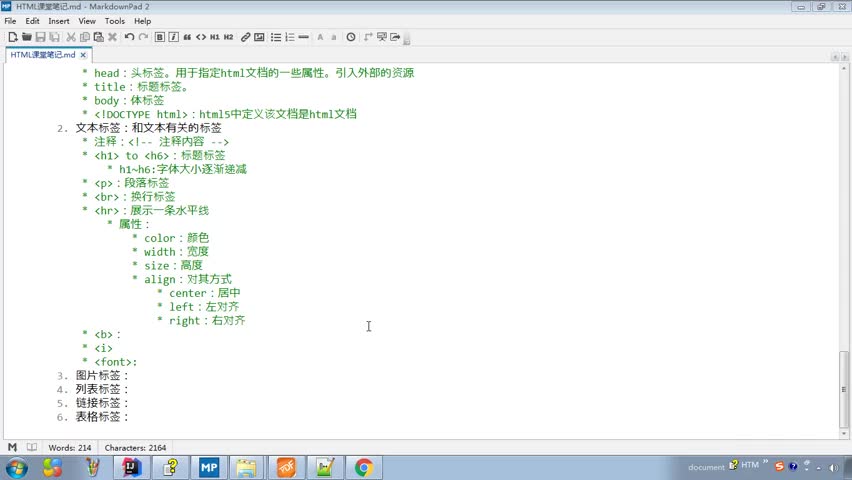Create a new document with toolbar icon
This screenshot has height=480, width=852.
12,37
